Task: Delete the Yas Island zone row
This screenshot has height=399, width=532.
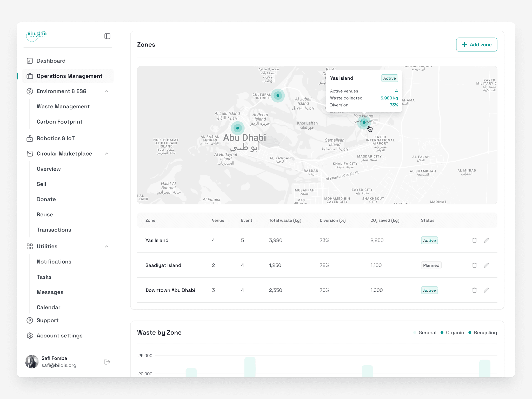Action: (474, 240)
